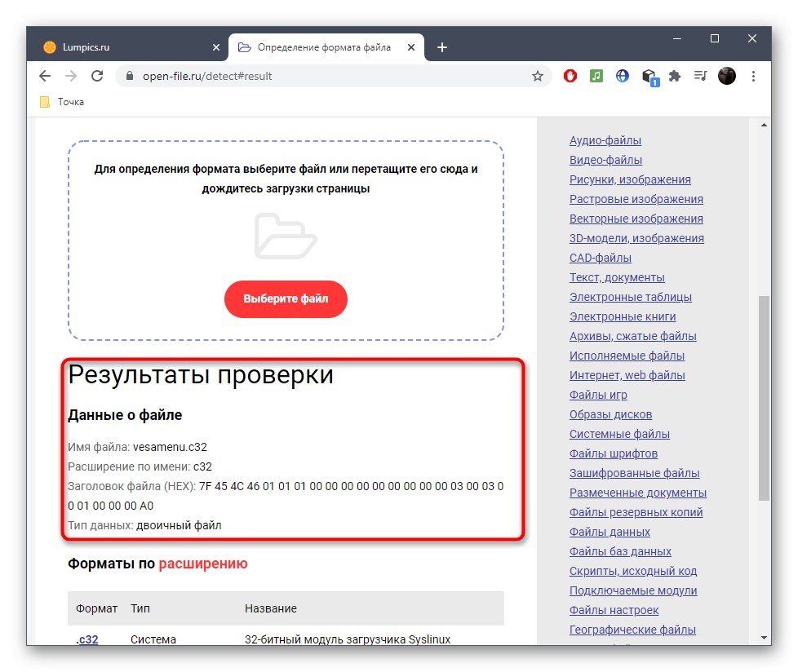Image resolution: width=798 pixels, height=672 pixels.
Task: Bookmark this page using the star icon
Action: coord(538,75)
